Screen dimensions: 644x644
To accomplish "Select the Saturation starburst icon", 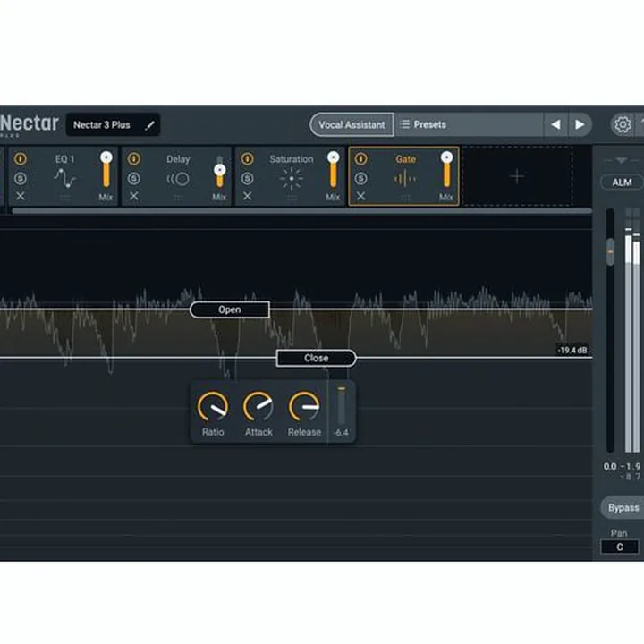I will [292, 179].
